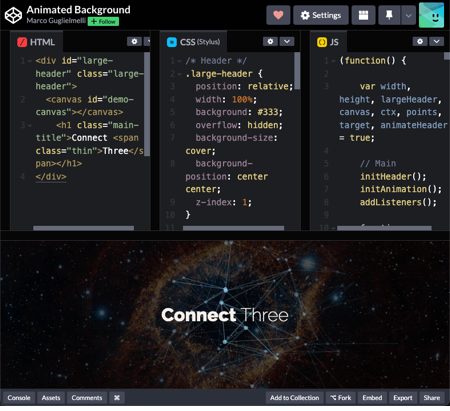Click the Connect Three preview heading
The image size is (450, 411).
(225, 315)
